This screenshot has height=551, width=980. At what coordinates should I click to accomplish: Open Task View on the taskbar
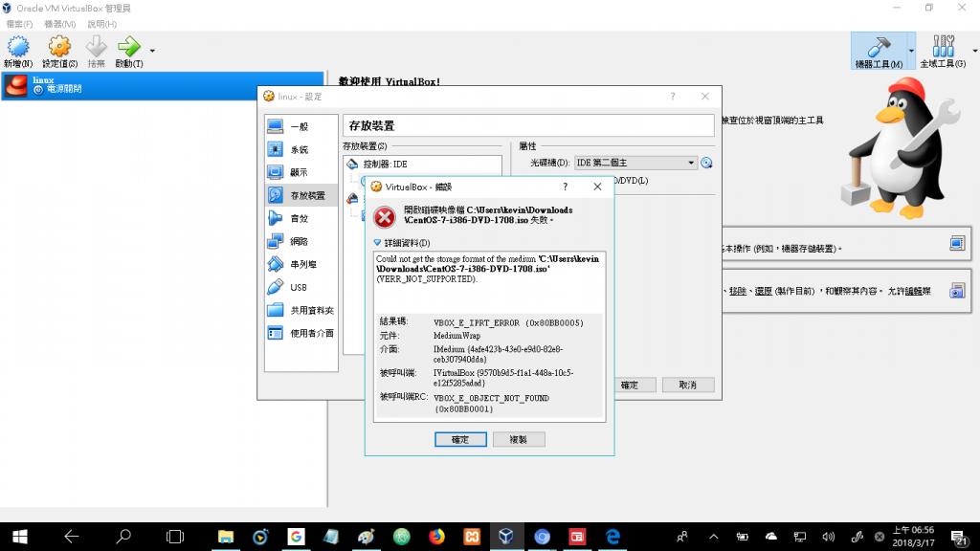click(175, 537)
